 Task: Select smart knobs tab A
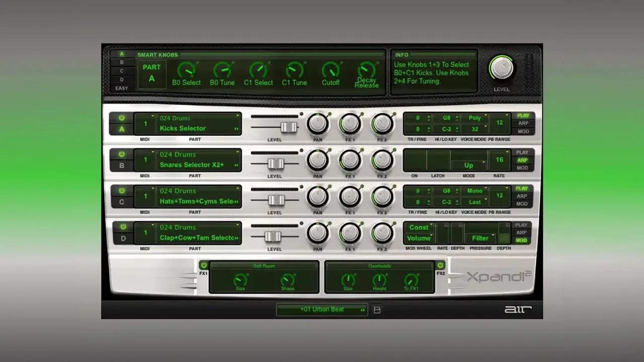(x=121, y=54)
